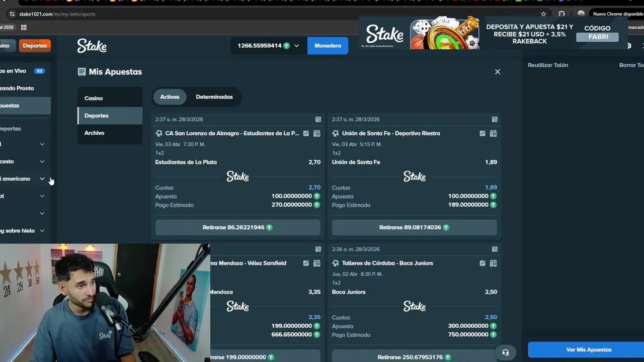
Task: Open apps grid icon in bookmarks bar
Action: [x=24, y=27]
